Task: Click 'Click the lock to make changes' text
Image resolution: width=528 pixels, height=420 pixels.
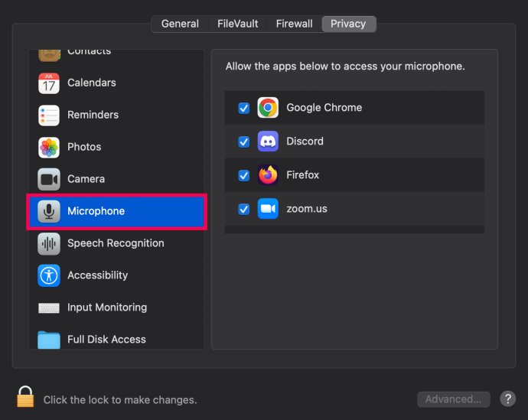Action: 120,400
